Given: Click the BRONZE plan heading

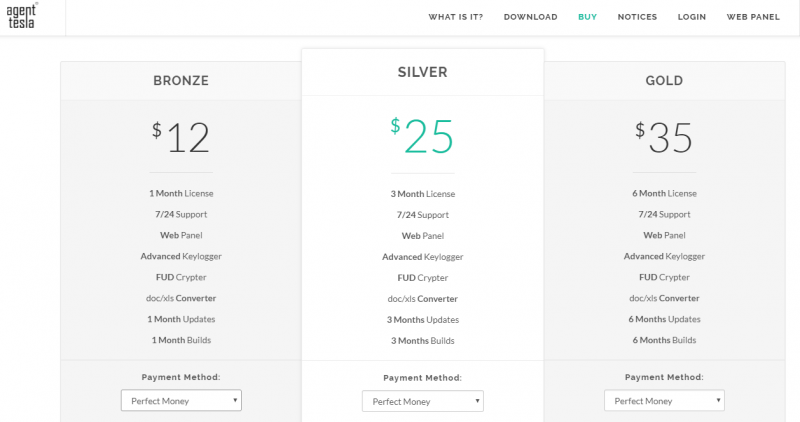Looking at the screenshot, I should 181,81.
